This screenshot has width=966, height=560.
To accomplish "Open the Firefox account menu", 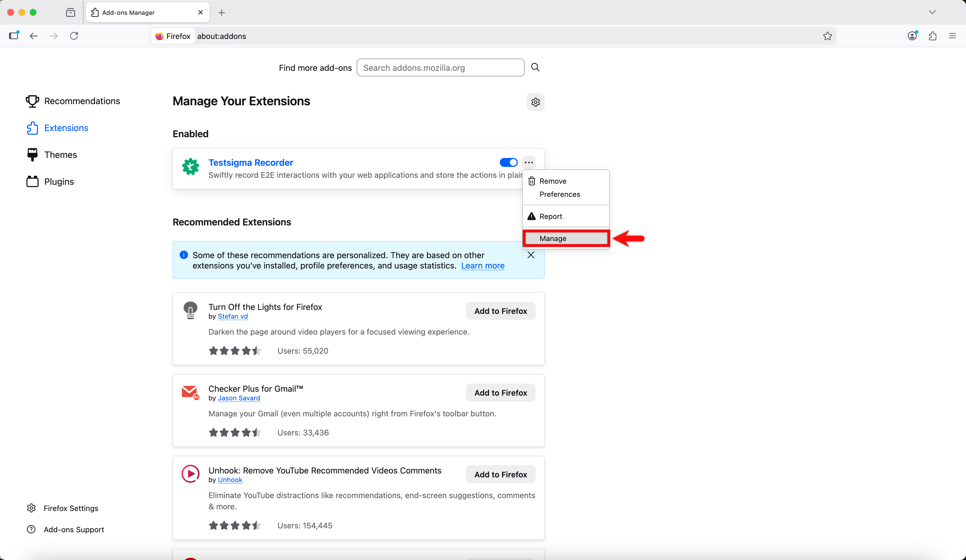I will coord(912,36).
